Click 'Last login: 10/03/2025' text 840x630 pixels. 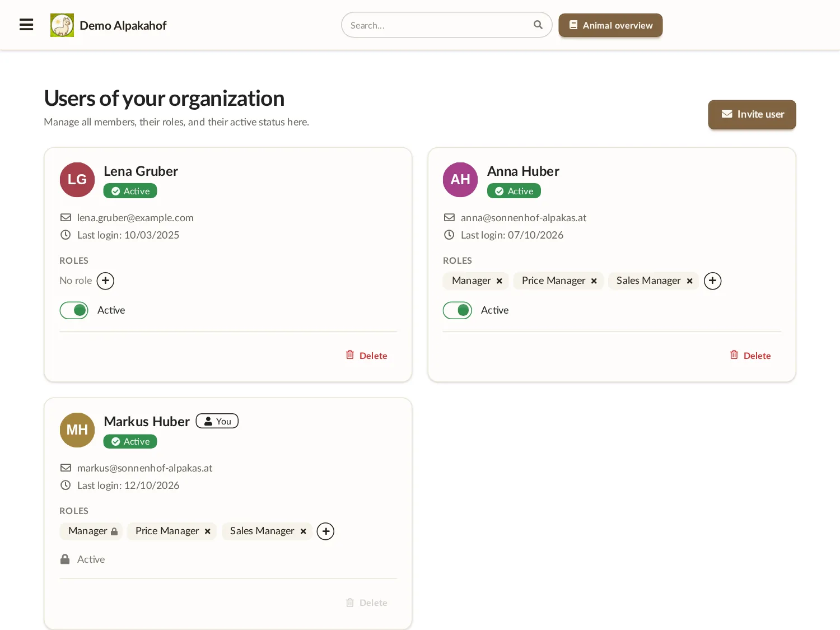128,235
